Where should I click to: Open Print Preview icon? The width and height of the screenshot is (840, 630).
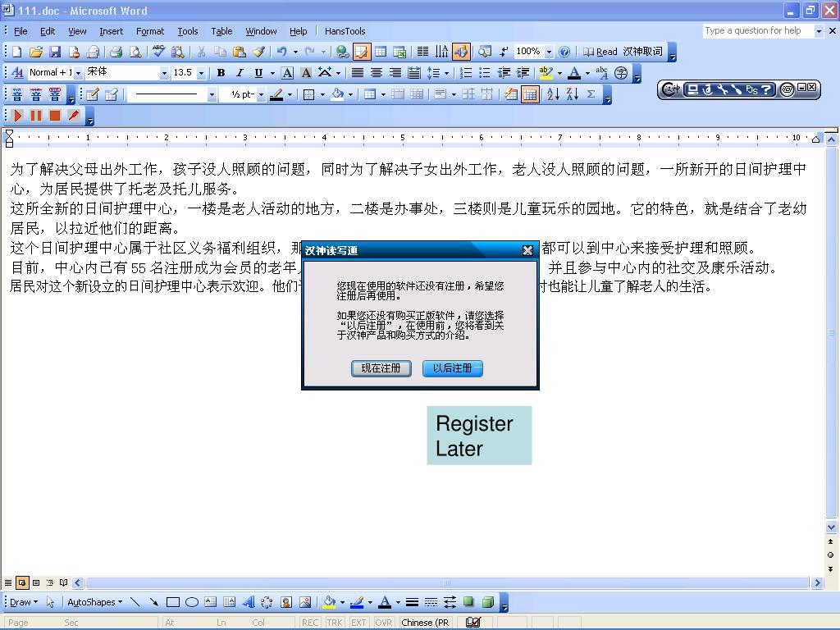click(x=135, y=52)
